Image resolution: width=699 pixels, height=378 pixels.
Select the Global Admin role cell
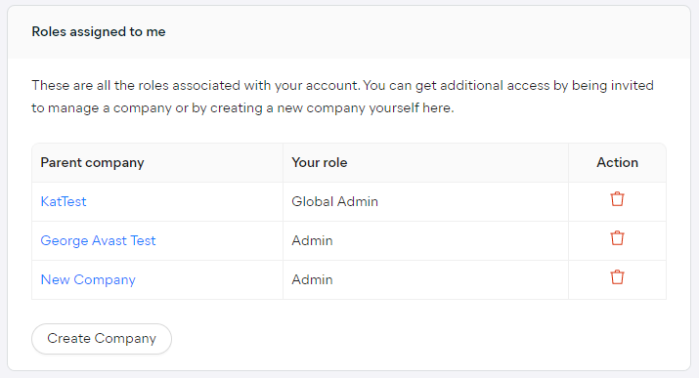pyautogui.click(x=335, y=201)
